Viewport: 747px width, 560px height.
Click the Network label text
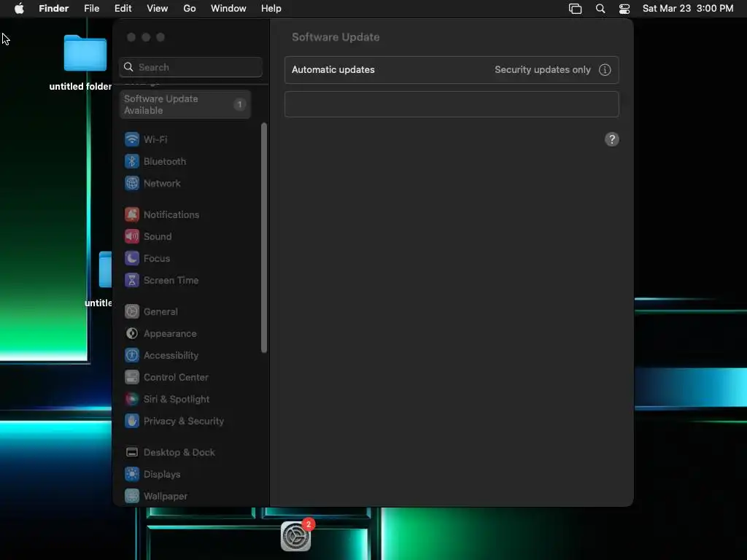(162, 183)
